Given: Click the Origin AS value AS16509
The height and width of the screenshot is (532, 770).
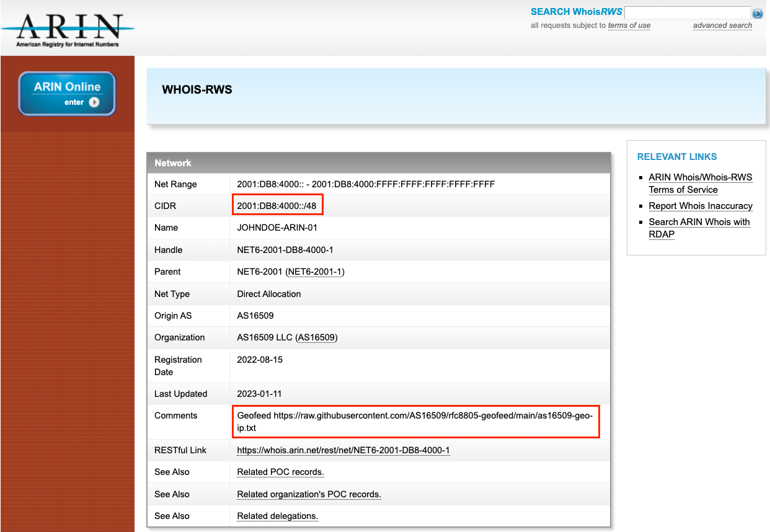Looking at the screenshot, I should pyautogui.click(x=255, y=316).
